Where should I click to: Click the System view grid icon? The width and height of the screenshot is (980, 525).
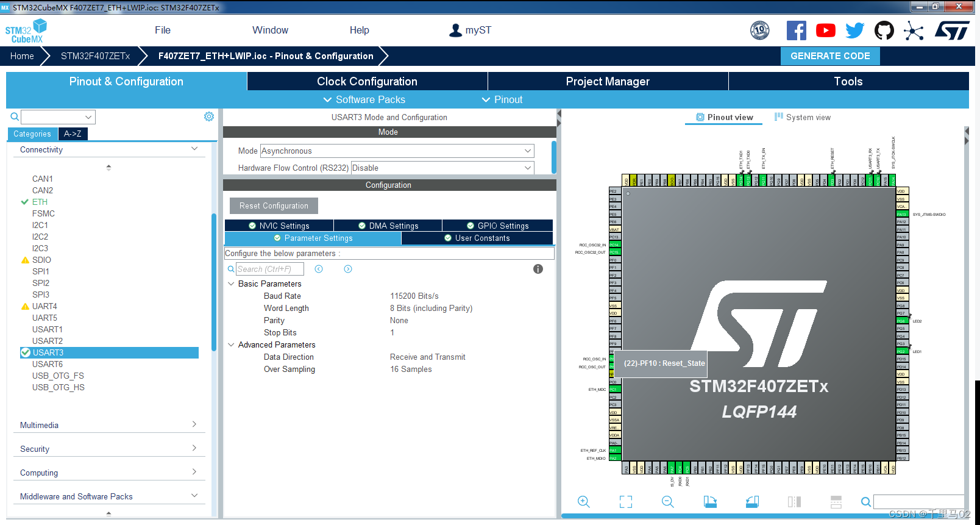point(779,116)
